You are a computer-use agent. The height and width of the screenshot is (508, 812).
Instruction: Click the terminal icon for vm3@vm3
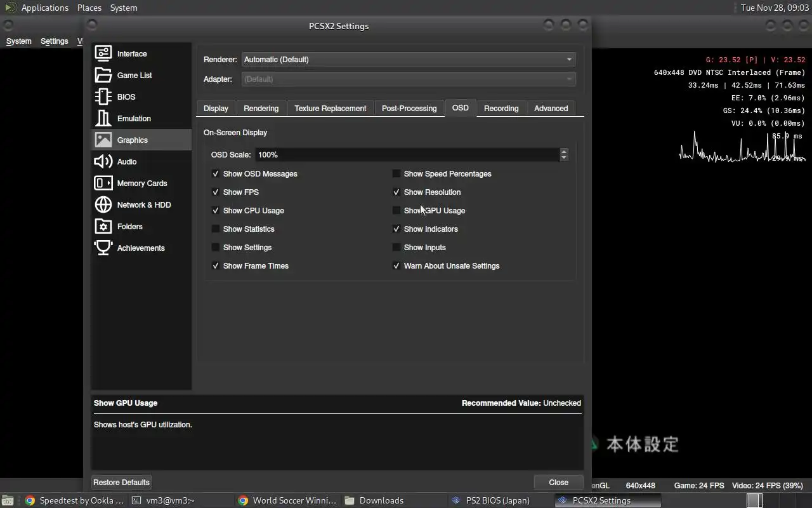coord(136,500)
